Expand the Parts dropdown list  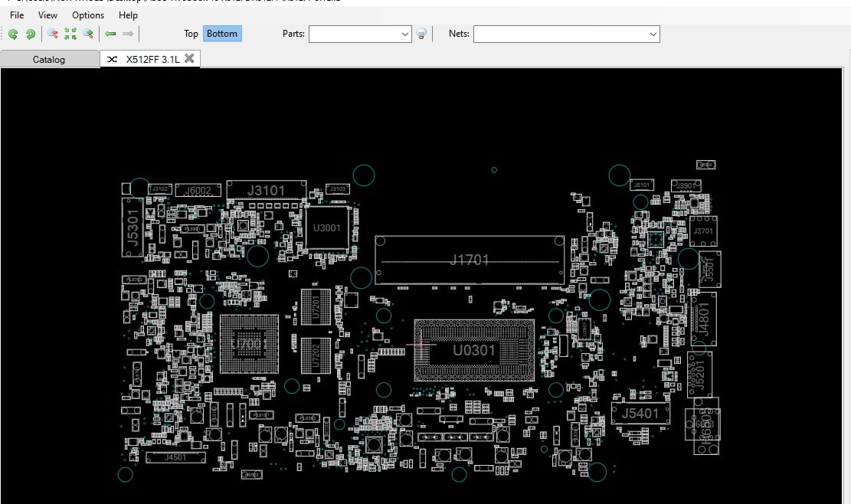coord(405,34)
